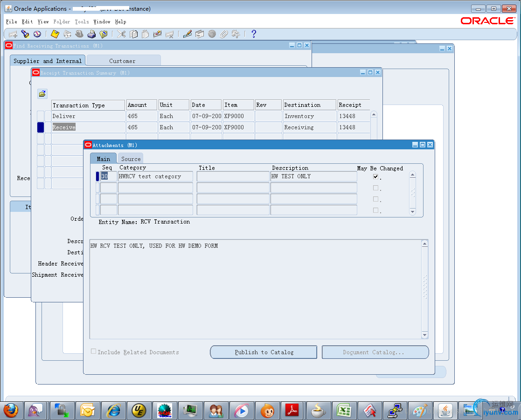The height and width of the screenshot is (420, 521).
Task: Toggle the May Be Changed checkbox in the fourth attachment row
Action: point(375,210)
